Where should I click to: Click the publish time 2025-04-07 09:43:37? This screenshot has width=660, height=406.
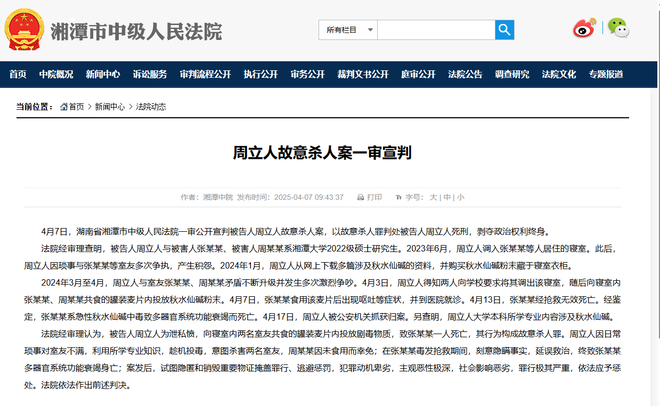pos(309,197)
